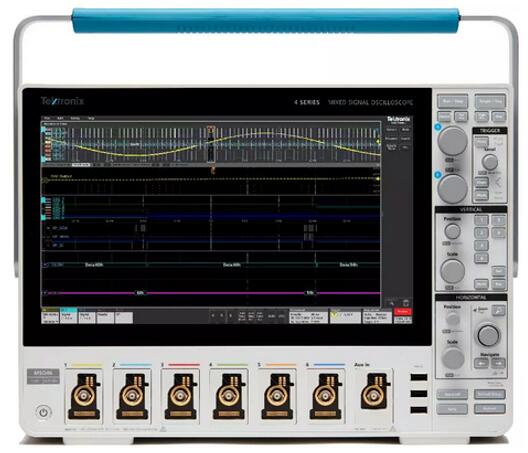Open the Horizontal settings badge on screen
Image resolution: width=528 pixels, height=453 pixels.
click(308, 317)
